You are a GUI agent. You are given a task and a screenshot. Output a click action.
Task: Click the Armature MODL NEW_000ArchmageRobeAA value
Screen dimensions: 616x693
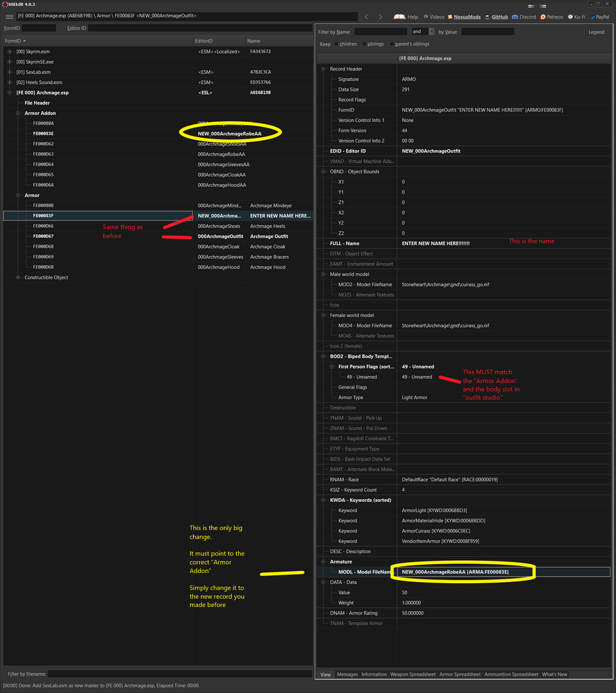click(504, 572)
